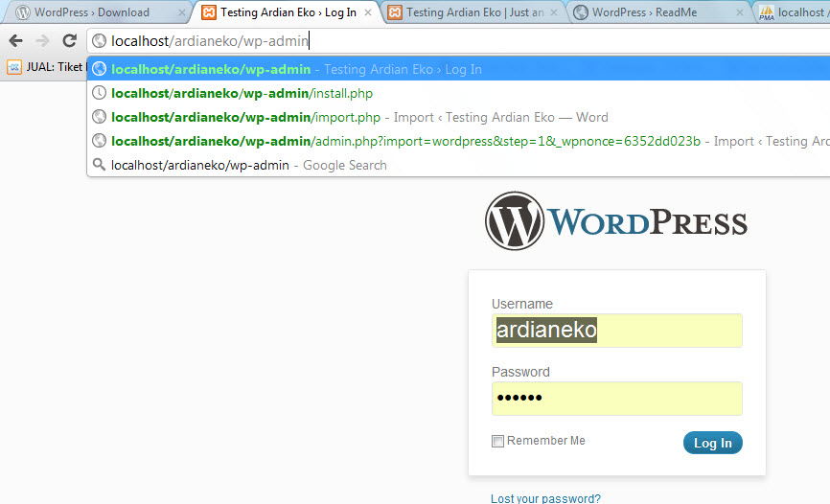Close the WordPress › Download tab

[181, 12]
